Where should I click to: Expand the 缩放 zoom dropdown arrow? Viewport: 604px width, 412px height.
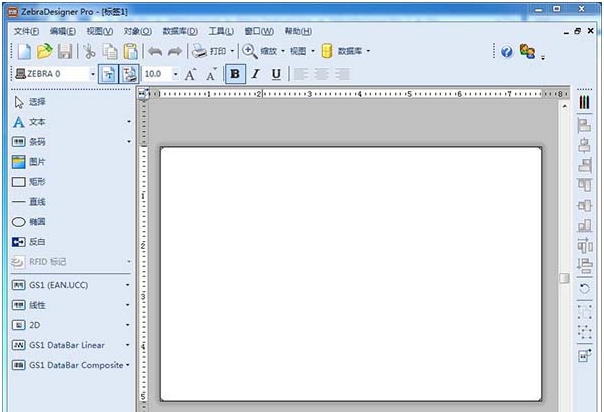[283, 51]
